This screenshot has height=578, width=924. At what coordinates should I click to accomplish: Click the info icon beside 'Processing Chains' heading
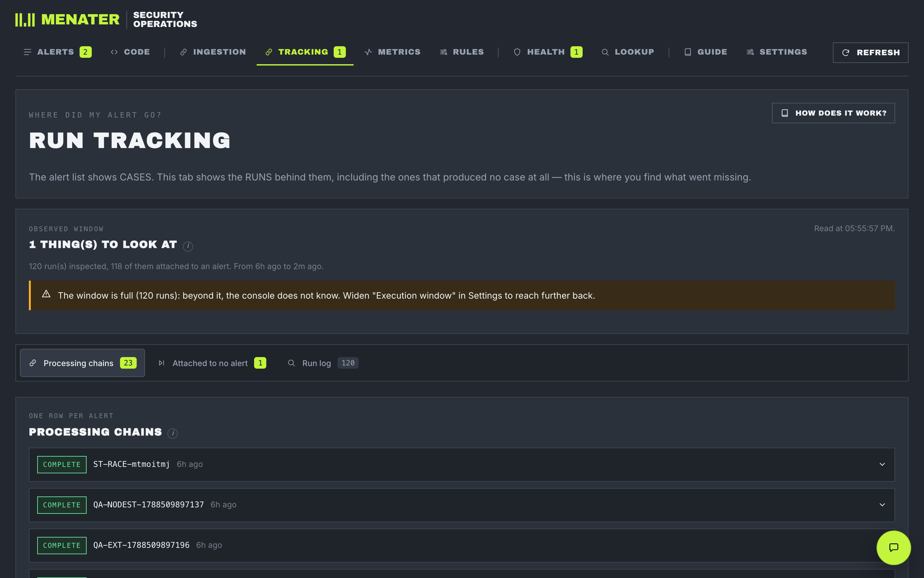[x=173, y=433]
